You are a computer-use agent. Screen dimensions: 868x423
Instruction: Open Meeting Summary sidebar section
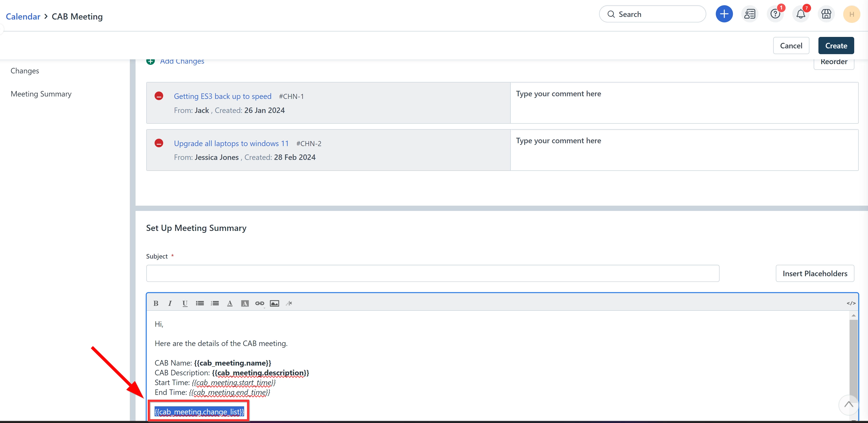(x=41, y=94)
